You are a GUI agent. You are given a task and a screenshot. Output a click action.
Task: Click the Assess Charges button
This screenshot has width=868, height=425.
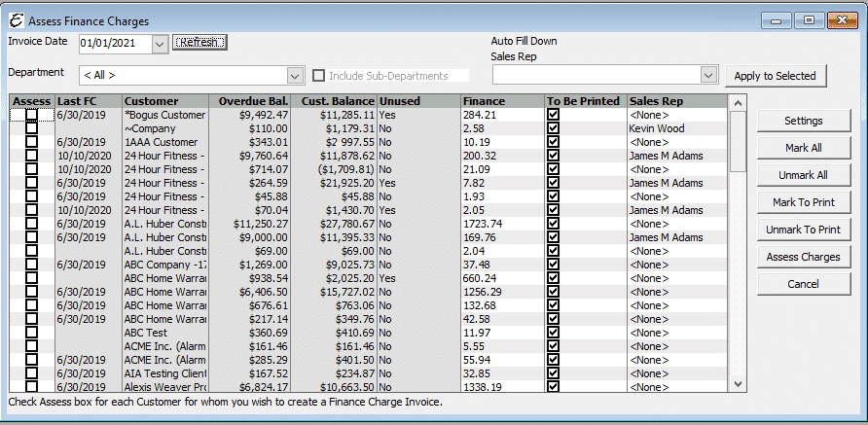(x=803, y=257)
